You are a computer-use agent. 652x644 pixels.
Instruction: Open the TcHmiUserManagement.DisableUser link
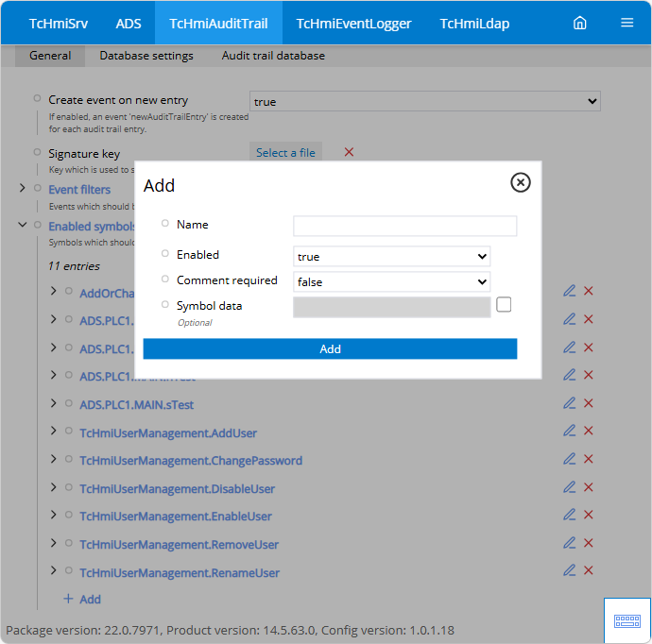[x=177, y=488]
